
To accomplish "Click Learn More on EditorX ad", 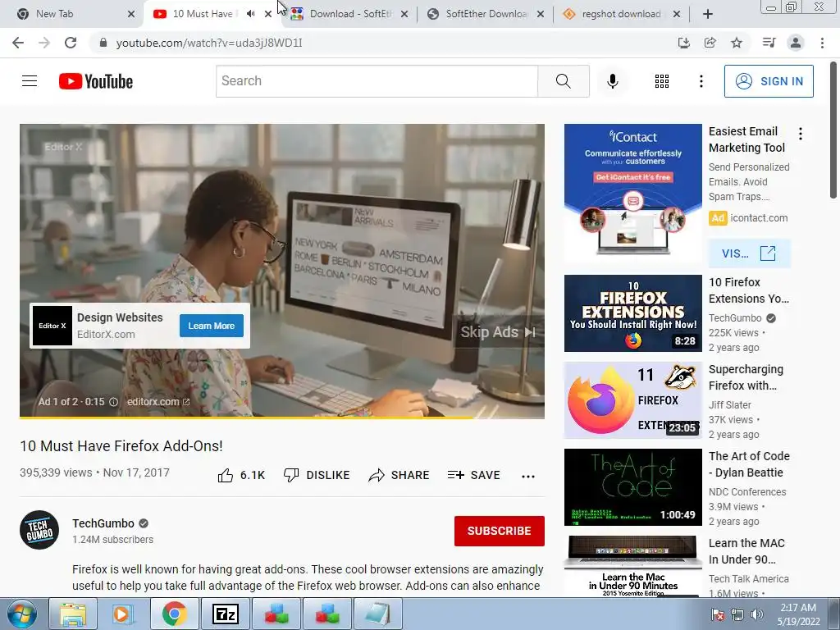I will tap(212, 326).
